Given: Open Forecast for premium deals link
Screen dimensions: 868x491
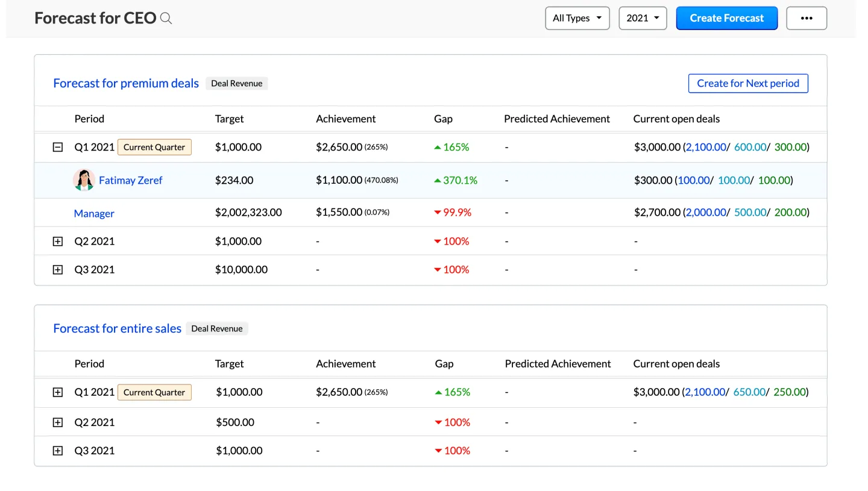Looking at the screenshot, I should [x=126, y=83].
